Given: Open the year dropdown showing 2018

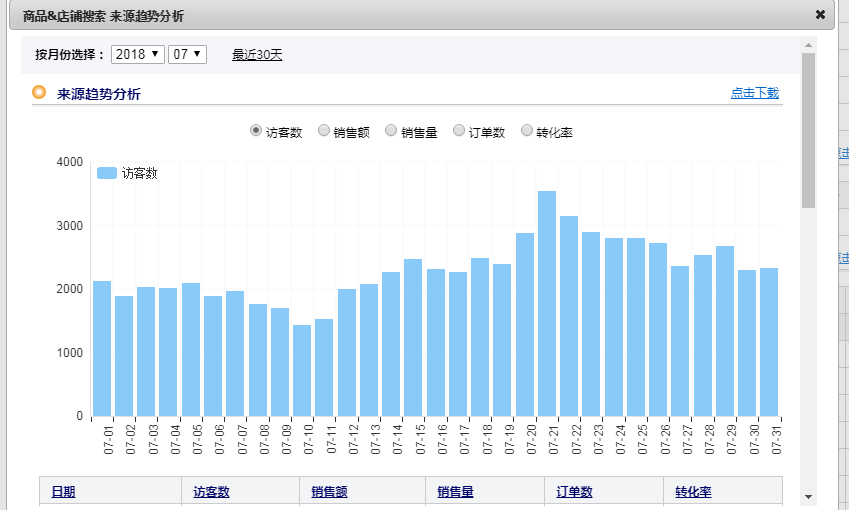Looking at the screenshot, I should [x=137, y=54].
